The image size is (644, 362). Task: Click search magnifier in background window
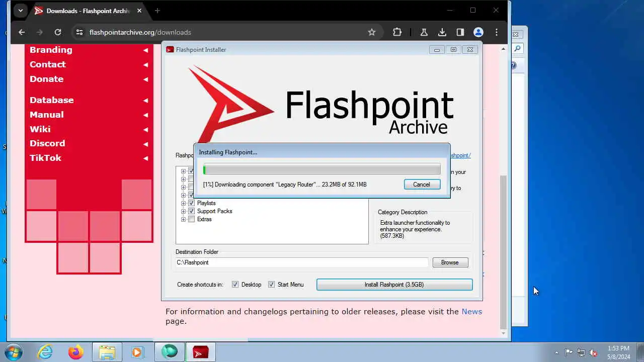517,49
